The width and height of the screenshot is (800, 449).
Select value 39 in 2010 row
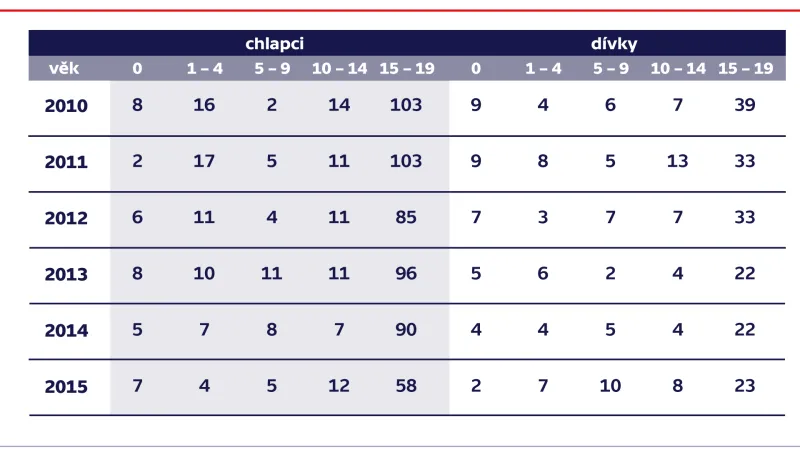744,105
